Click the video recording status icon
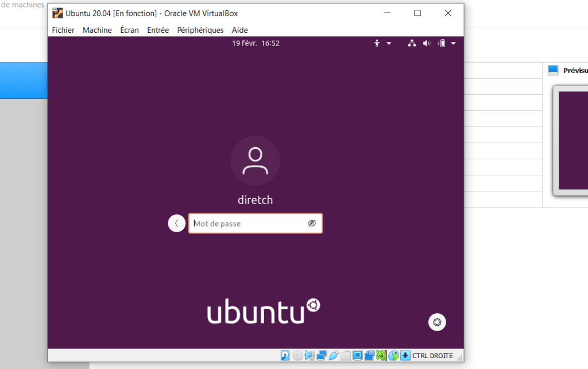588x369 pixels. click(369, 355)
